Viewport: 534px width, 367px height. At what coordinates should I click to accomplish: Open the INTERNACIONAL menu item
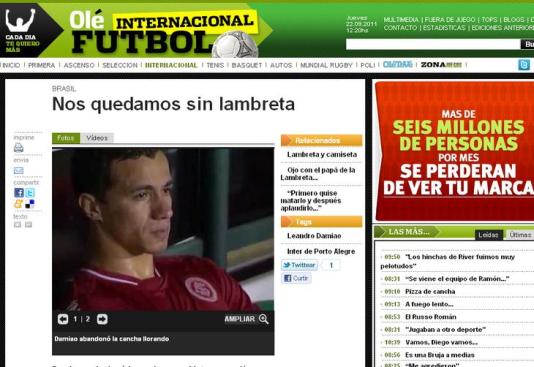point(171,65)
